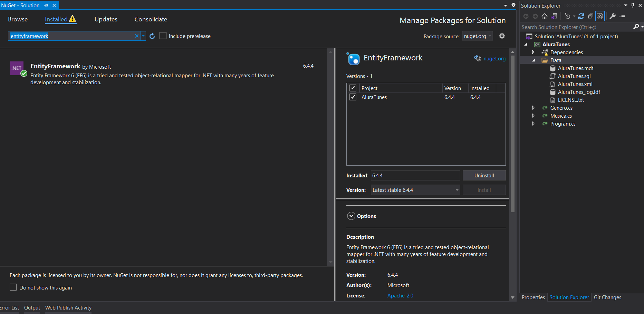
Task: Expand the Options section
Action: [x=351, y=216]
